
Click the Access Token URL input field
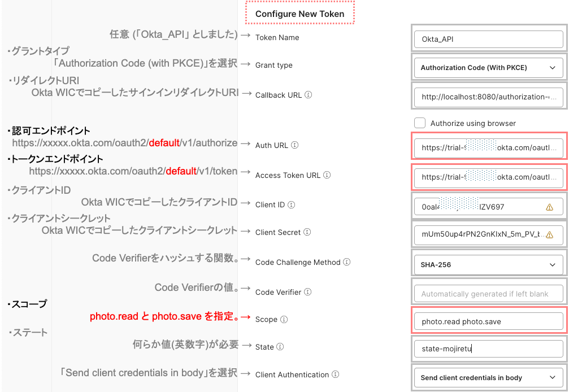(x=488, y=177)
